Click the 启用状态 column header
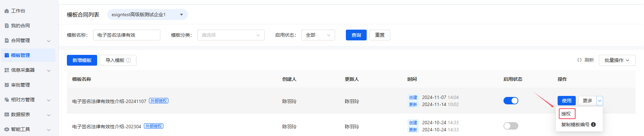The width and height of the screenshot is (644, 136). (x=513, y=79)
